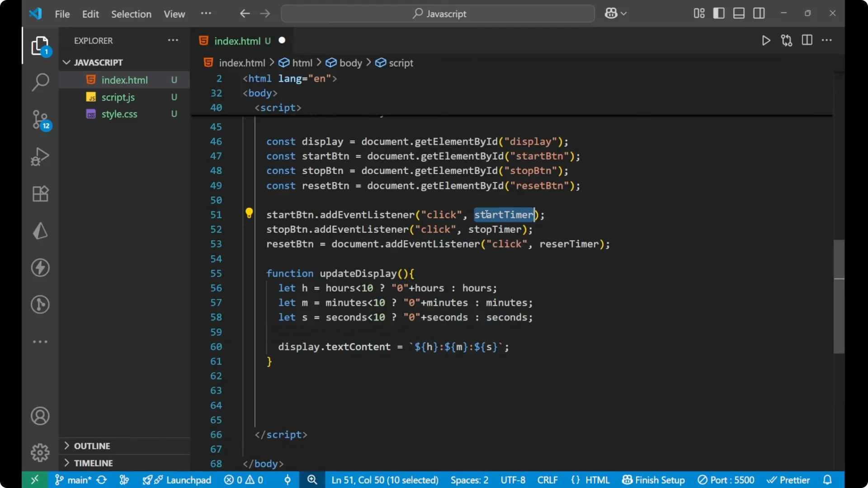Open the Accounts menu in Activity Bar
The width and height of the screenshot is (868, 488).
pyautogui.click(x=40, y=416)
